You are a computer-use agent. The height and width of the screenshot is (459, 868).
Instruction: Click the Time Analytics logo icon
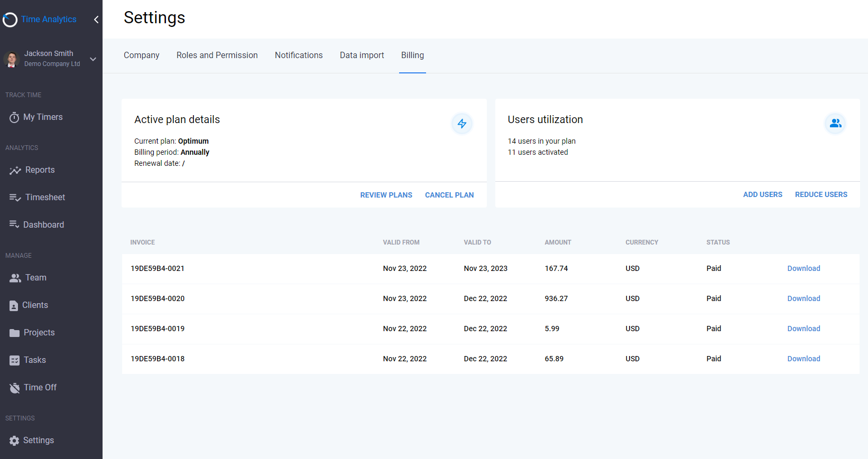pyautogui.click(x=10, y=20)
